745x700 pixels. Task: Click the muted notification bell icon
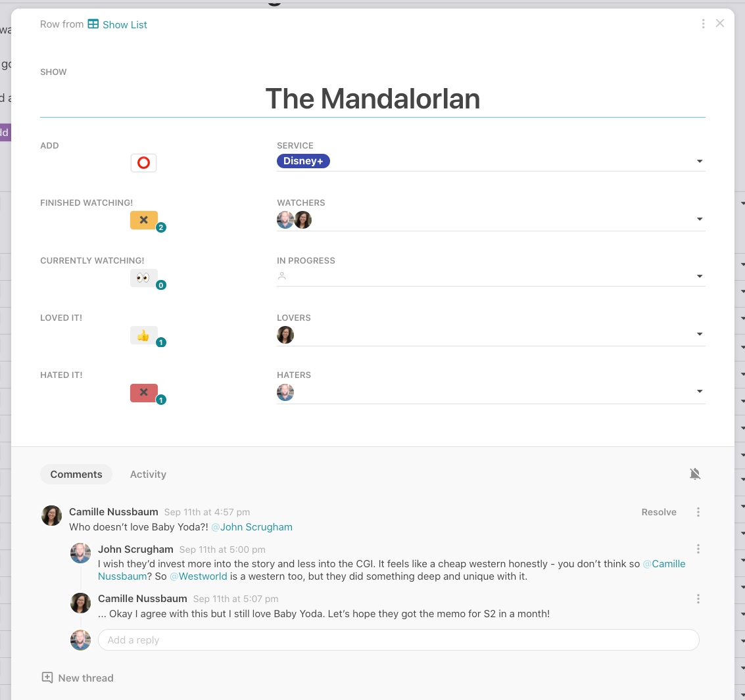(694, 474)
